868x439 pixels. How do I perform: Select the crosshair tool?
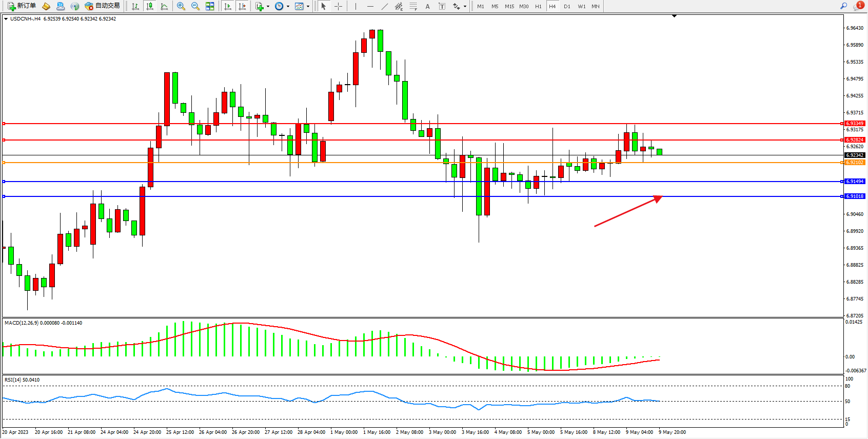[339, 6]
